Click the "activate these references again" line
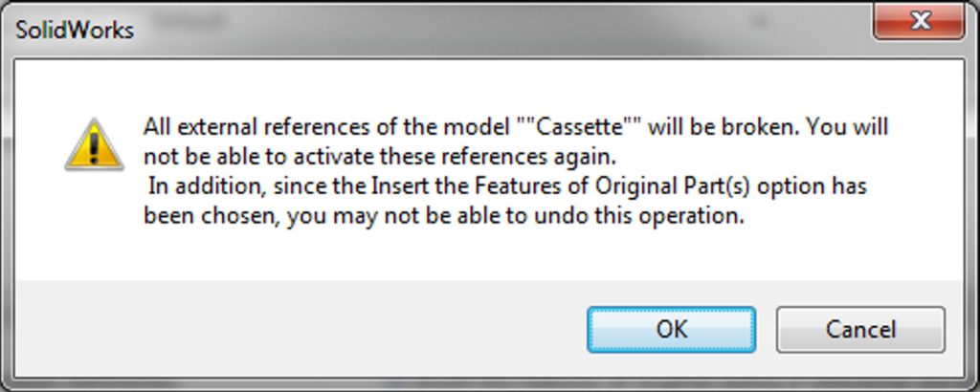 380,157
